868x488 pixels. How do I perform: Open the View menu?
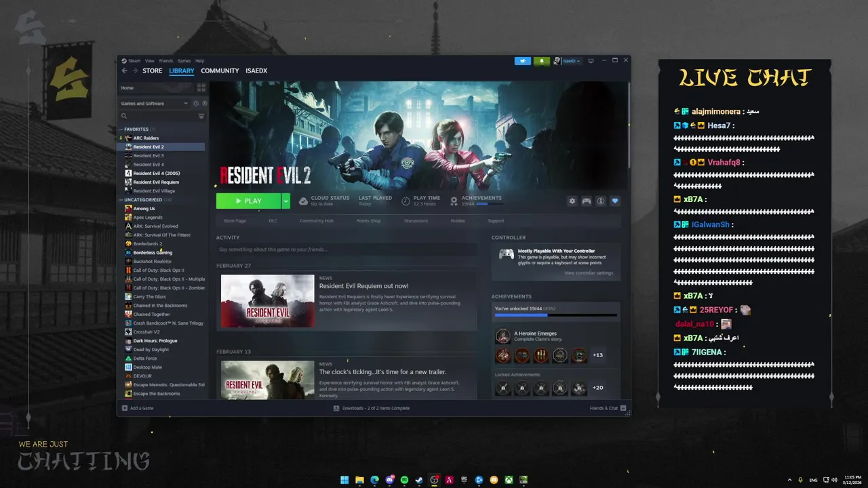point(150,61)
